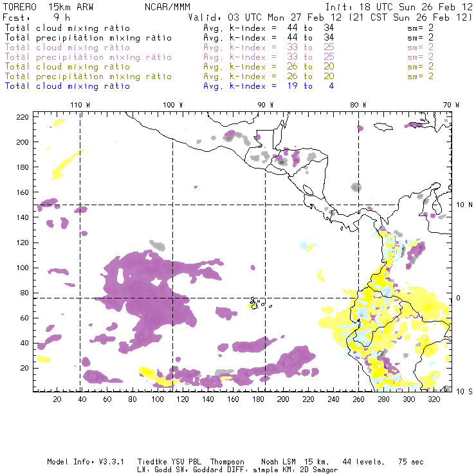This screenshot has height=476, width=476.
Task: Click the "140" y-axis tick label
Action: [x=22, y=217]
